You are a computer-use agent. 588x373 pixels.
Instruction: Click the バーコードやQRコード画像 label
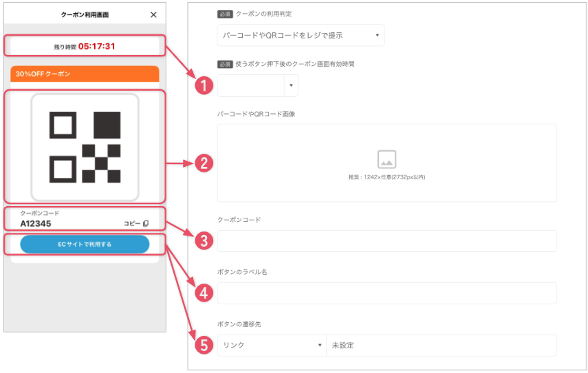click(x=256, y=114)
